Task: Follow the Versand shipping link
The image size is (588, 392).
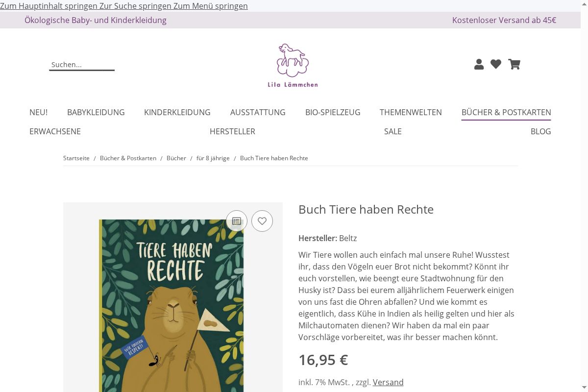Action: click(388, 382)
